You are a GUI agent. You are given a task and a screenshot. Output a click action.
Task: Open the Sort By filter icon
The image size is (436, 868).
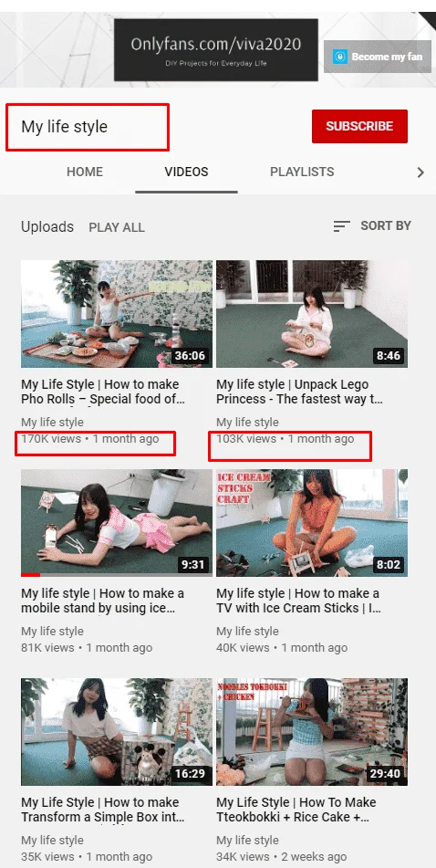coord(341,226)
